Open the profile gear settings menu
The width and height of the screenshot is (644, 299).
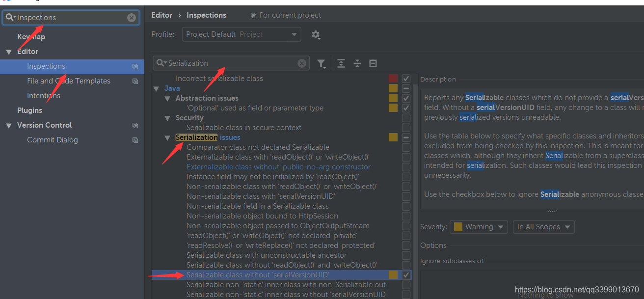316,34
